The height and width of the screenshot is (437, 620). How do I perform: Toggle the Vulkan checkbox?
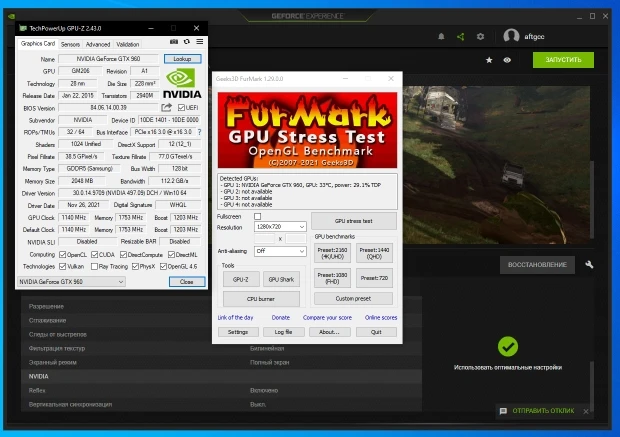[x=62, y=267]
